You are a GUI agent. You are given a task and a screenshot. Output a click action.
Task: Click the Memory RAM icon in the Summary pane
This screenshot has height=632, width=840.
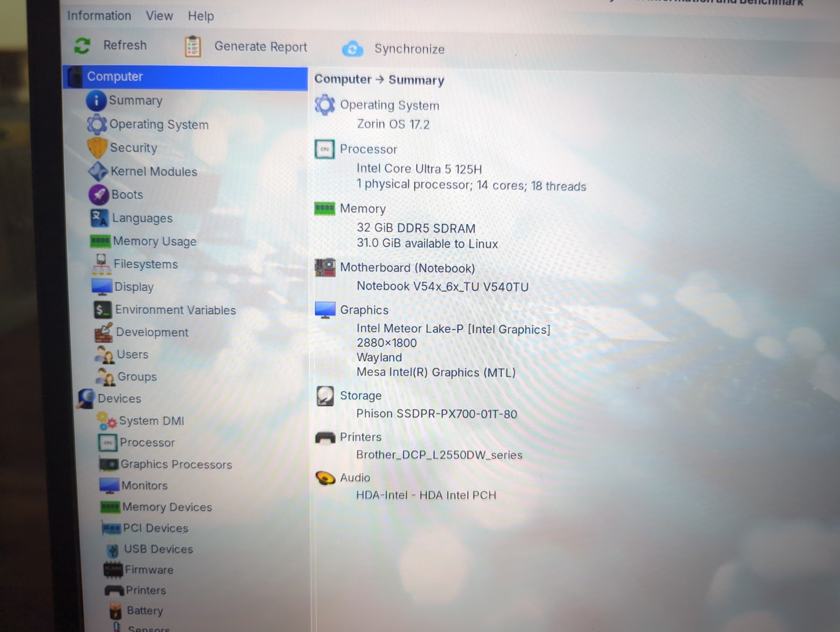coord(324,208)
